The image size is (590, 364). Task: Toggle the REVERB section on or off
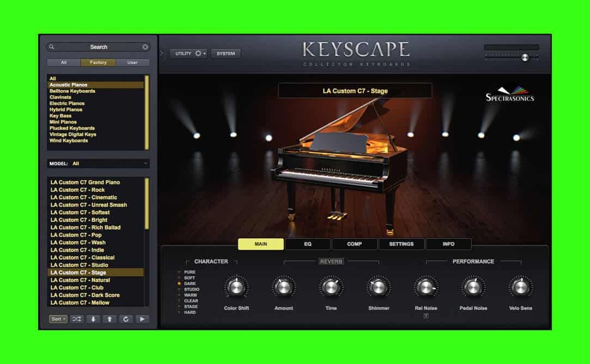coord(331,262)
